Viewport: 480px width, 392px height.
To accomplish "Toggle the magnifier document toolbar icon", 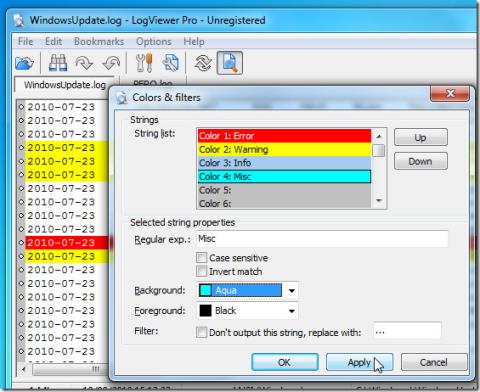I will pos(230,63).
